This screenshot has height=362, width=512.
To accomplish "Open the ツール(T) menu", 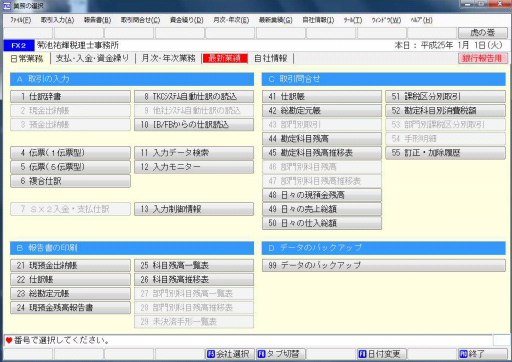I will (x=353, y=20).
